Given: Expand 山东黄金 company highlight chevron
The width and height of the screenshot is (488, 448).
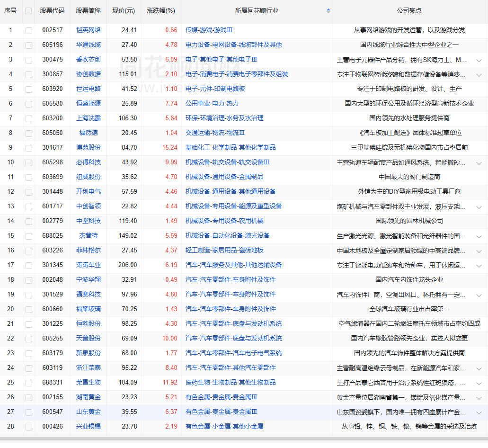Looking at the screenshot, I should [x=479, y=412].
